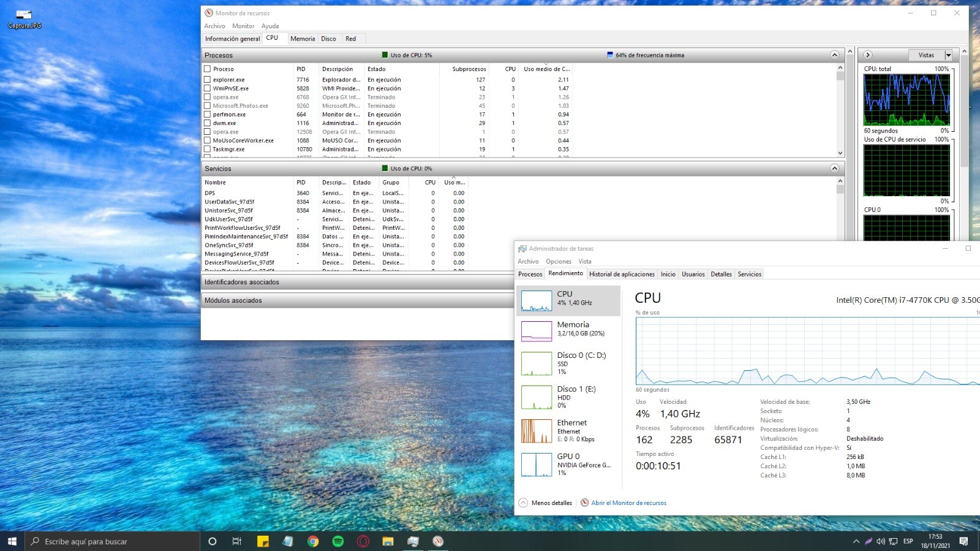Image resolution: width=980 pixels, height=551 pixels.
Task: Launch Google Chrome from the taskbar
Action: [x=313, y=541]
